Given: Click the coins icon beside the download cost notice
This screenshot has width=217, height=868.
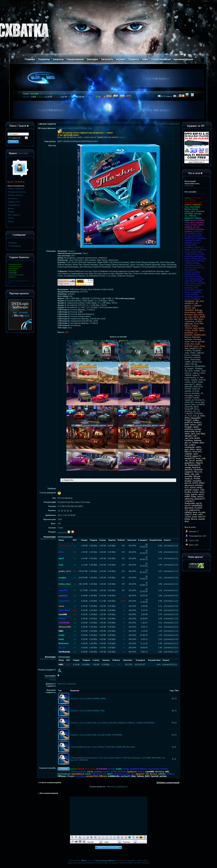Looking at the screenshot, I should click(x=59, y=132).
